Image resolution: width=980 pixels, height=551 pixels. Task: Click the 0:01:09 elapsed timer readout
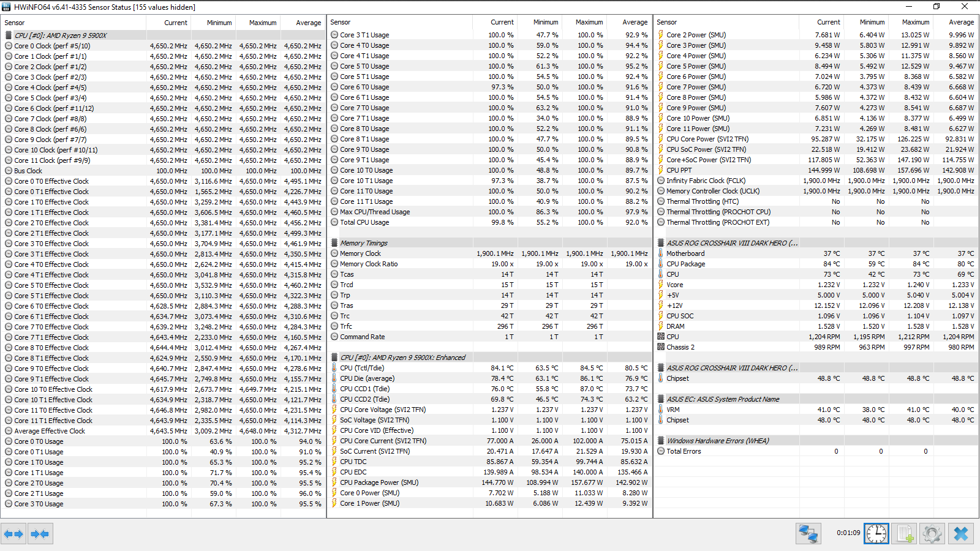[x=848, y=533]
